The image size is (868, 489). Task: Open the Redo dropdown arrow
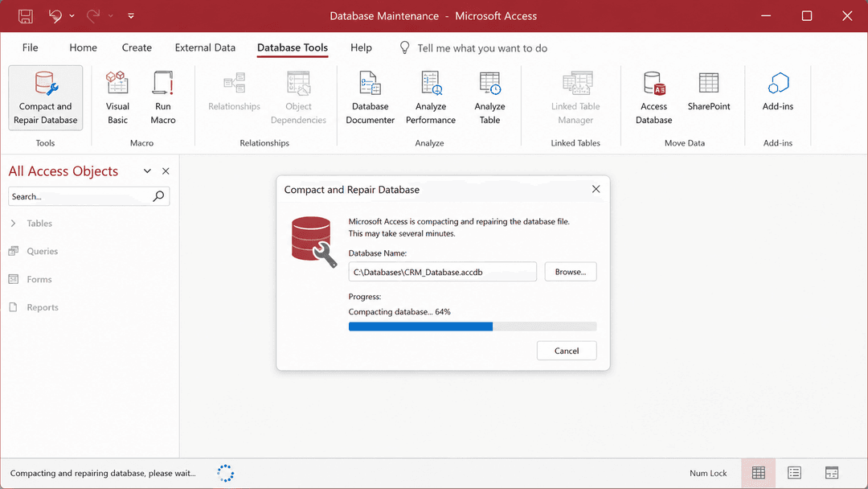tap(111, 16)
